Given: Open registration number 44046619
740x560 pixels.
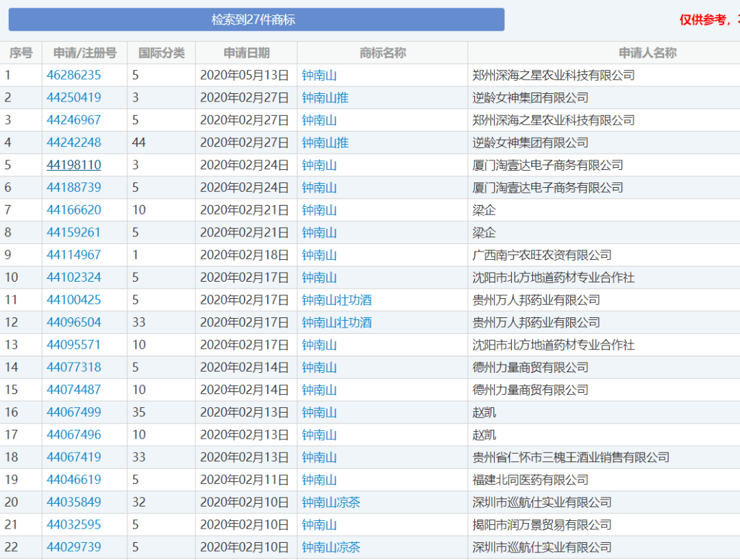Looking at the screenshot, I should pyautogui.click(x=73, y=480).
